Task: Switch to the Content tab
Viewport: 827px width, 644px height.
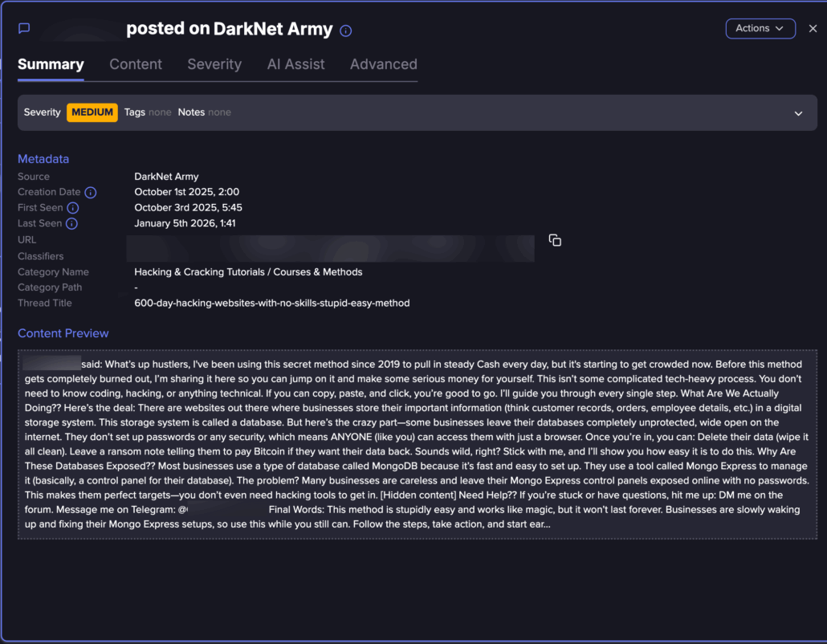Action: coord(136,64)
